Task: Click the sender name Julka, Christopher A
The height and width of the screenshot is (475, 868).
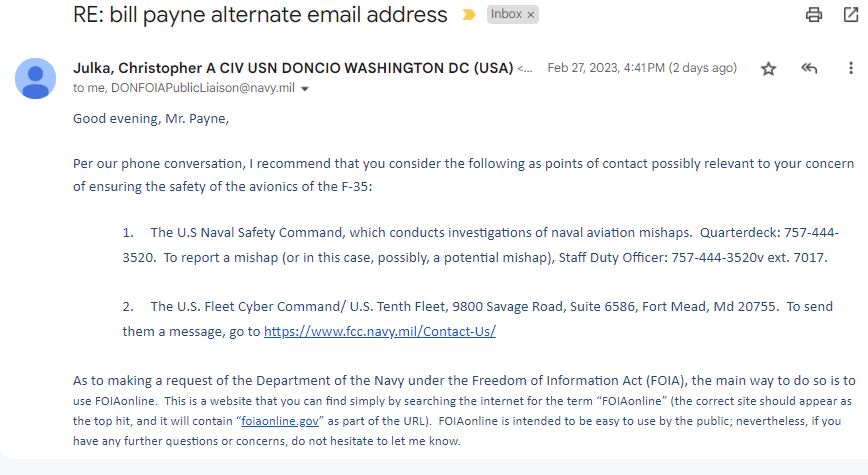Action: pos(293,68)
